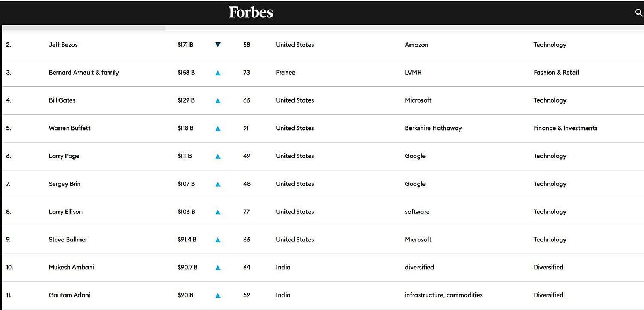This screenshot has width=644, height=310.
Task: Open Bernard Arnault & family profile
Action: click(x=84, y=73)
